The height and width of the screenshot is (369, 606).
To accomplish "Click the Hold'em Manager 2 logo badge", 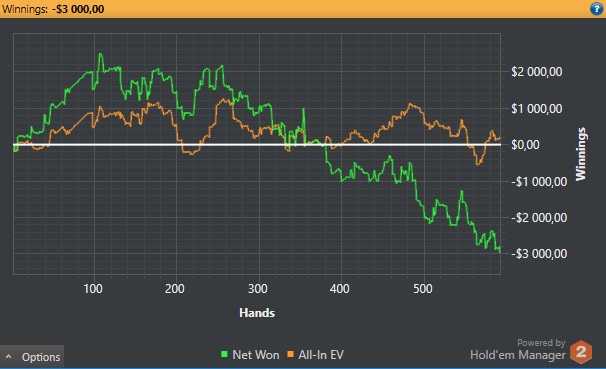I will (x=581, y=352).
